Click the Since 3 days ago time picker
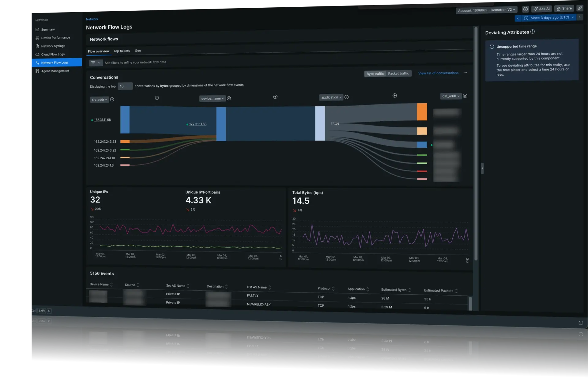Screen dimensions: 588x378 pyautogui.click(x=549, y=17)
